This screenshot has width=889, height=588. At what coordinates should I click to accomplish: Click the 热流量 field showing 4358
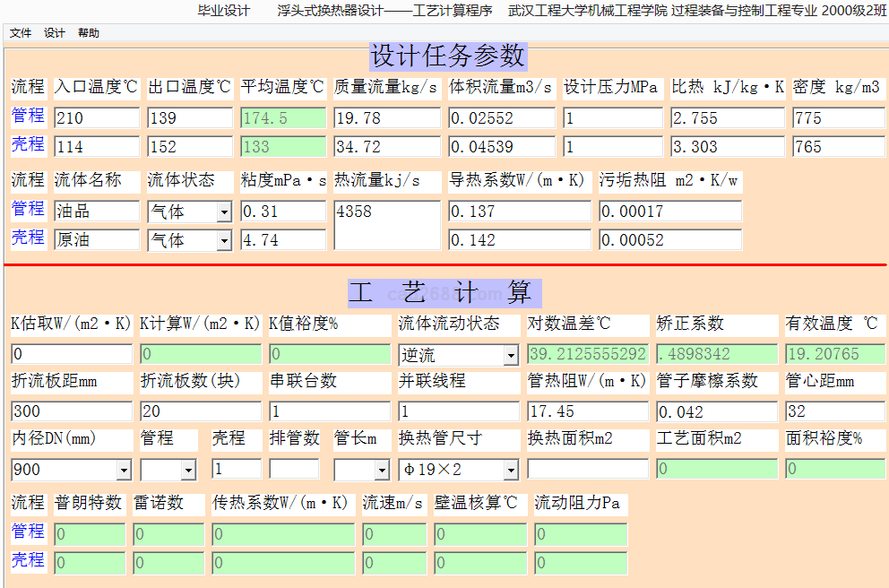pyautogui.click(x=387, y=225)
